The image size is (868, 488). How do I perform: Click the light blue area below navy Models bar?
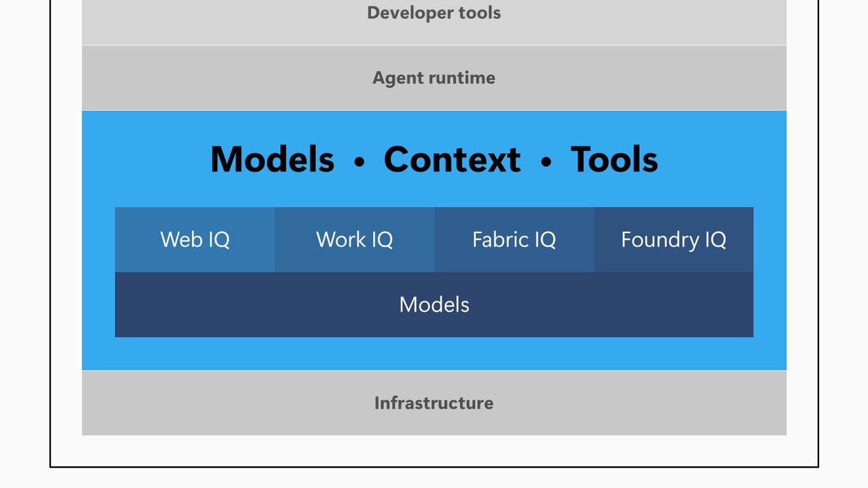coord(434,354)
